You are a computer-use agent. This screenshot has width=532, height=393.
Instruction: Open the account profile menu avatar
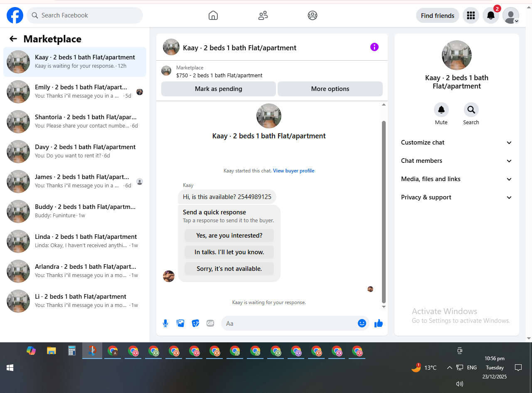tap(511, 15)
